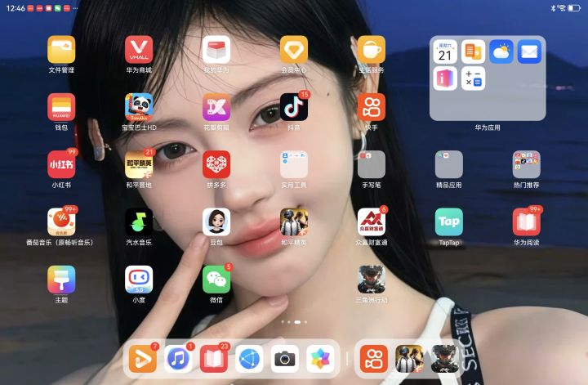Open the 豆包 assistant app
Image resolution: width=588 pixels, height=385 pixels.
[216, 222]
